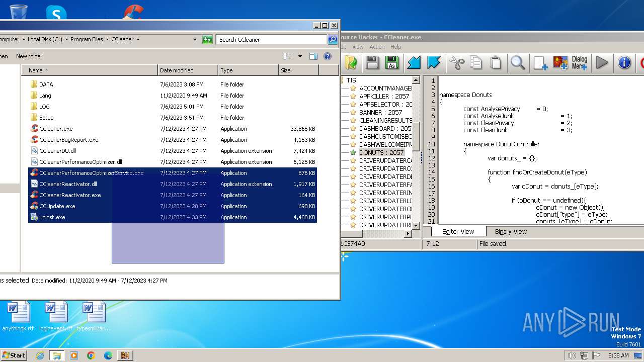
Task: Save the file in Resource Hacker
Action: pyautogui.click(x=372, y=62)
